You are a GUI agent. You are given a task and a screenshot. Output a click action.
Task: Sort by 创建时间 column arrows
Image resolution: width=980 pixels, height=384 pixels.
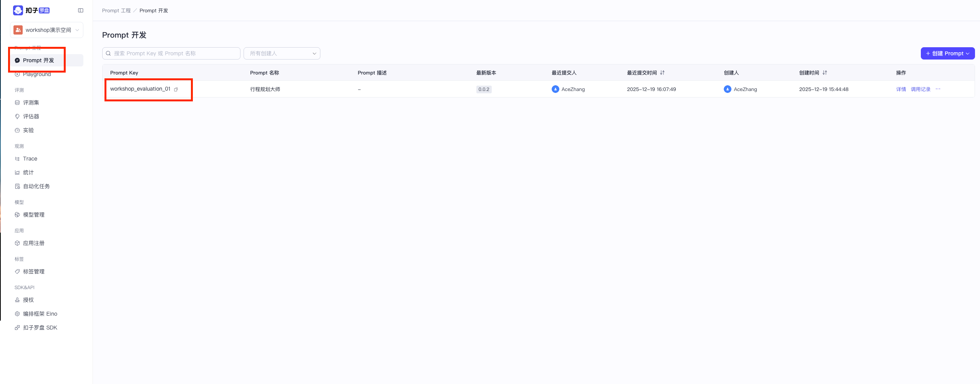[824, 73]
